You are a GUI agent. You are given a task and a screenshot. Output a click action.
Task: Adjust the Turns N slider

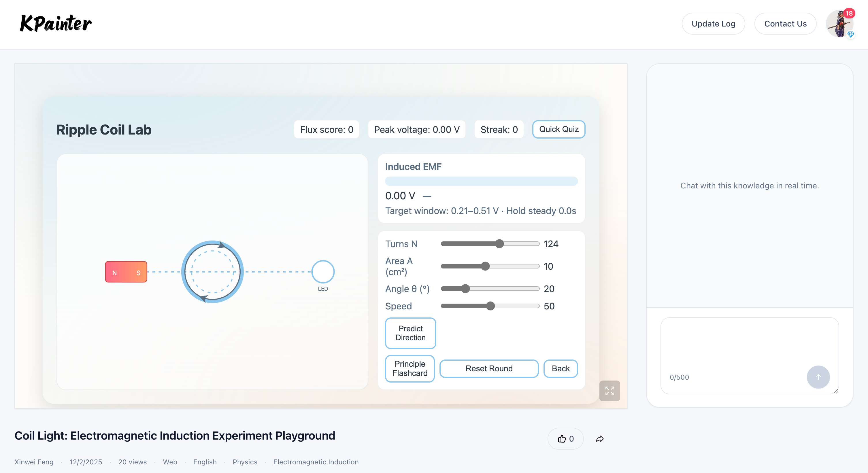coord(499,244)
